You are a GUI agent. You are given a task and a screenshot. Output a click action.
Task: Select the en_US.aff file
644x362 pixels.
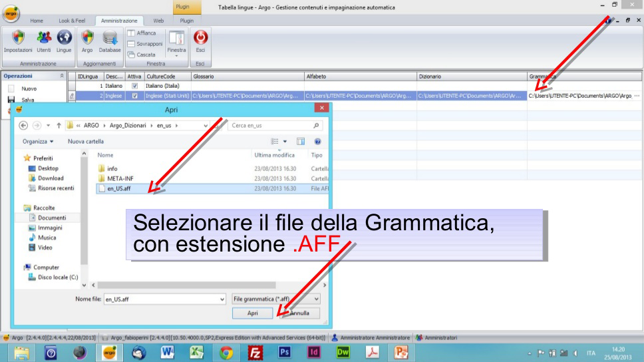click(118, 188)
